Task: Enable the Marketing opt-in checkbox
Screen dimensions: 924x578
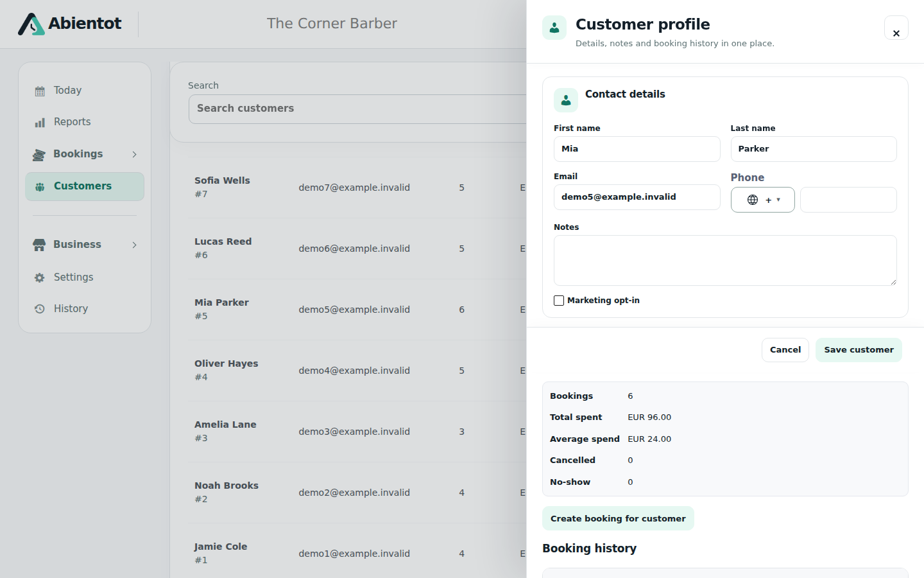Action: click(559, 301)
